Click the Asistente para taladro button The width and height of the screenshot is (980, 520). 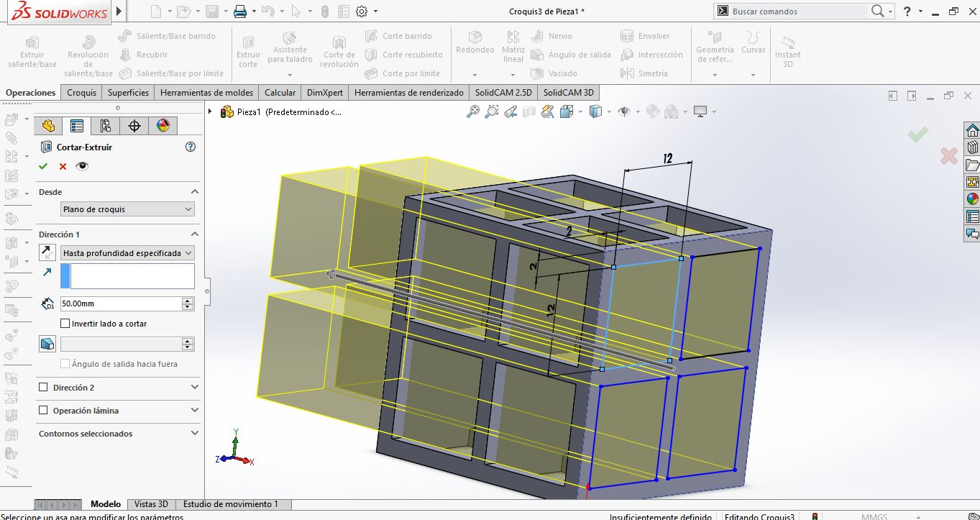click(x=290, y=47)
